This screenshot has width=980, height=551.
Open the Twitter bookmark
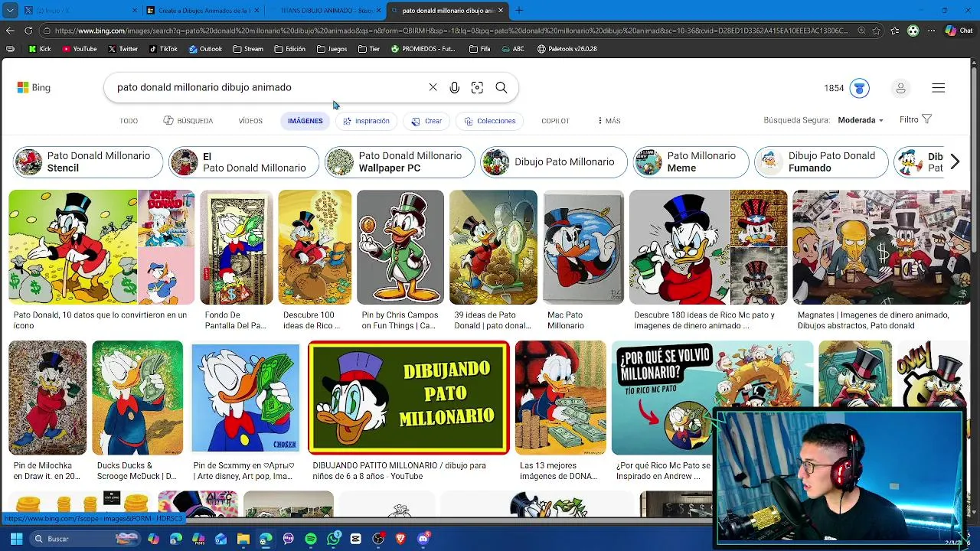pyautogui.click(x=123, y=49)
